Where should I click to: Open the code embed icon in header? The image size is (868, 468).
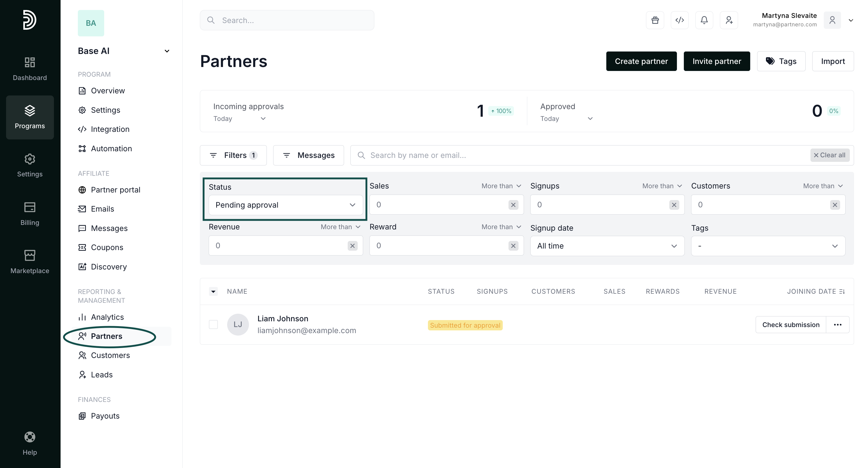(679, 20)
